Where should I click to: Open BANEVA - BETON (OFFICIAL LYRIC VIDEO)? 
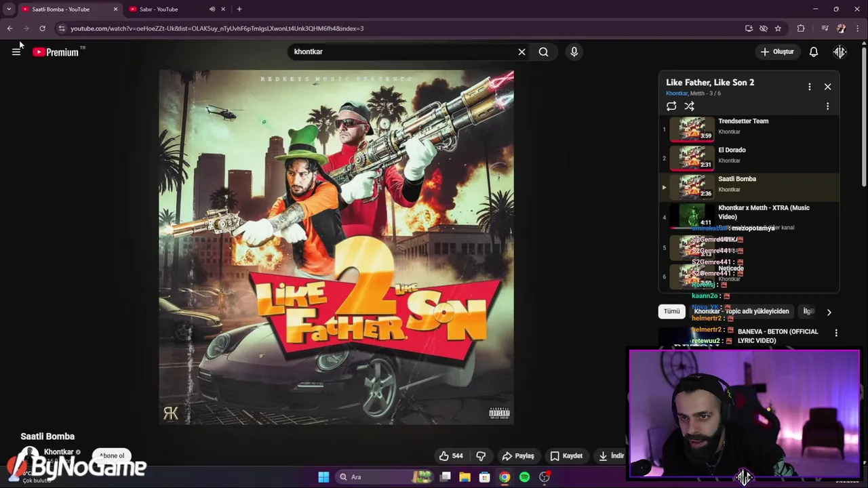[x=778, y=336]
